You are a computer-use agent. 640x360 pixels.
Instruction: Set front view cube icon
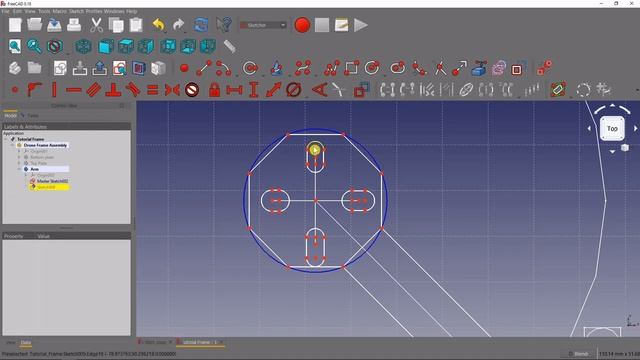[x=106, y=46]
